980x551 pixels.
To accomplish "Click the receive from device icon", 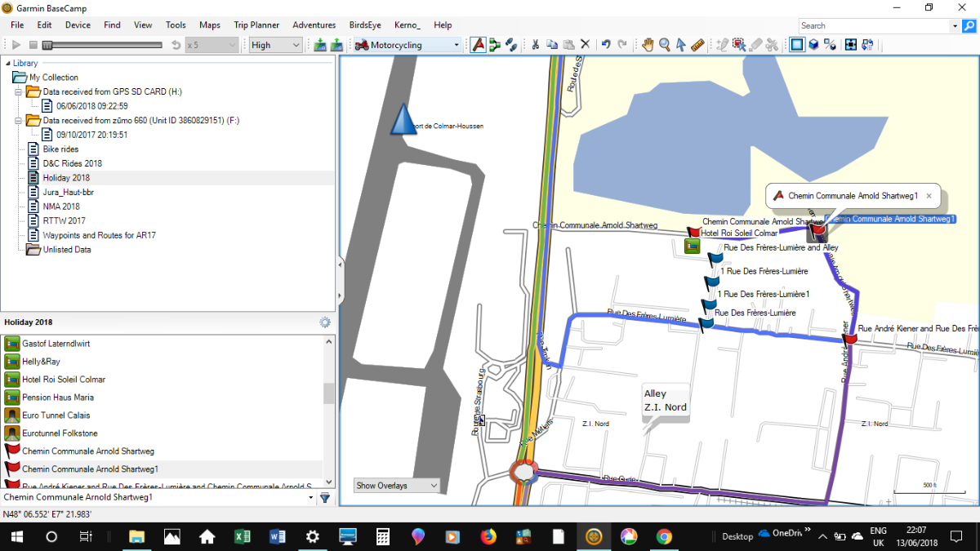I will [336, 45].
